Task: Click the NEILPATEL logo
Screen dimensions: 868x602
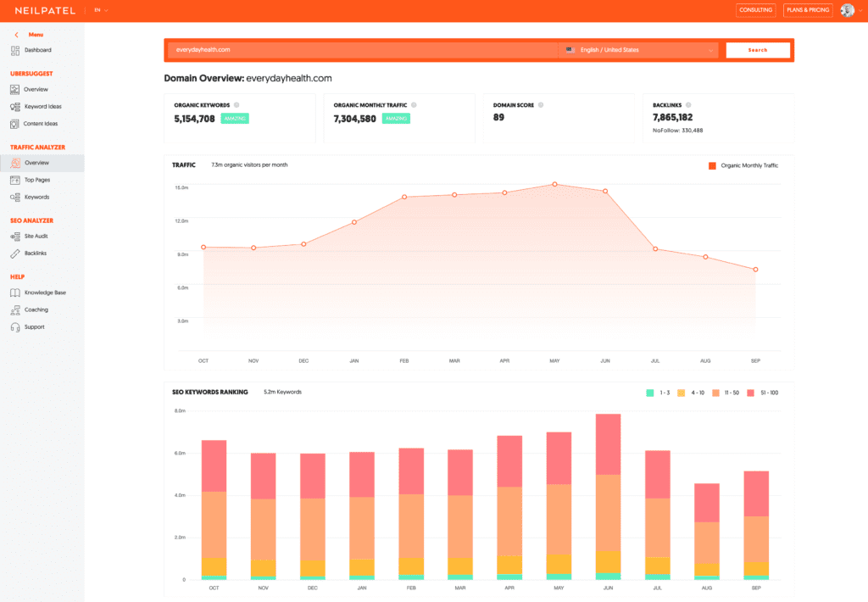Action: (46, 10)
